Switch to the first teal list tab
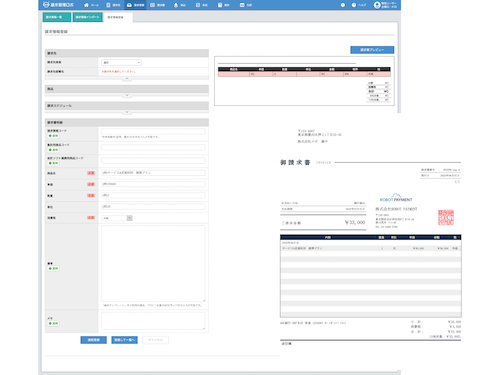Viewport: 500px width, 375px height. point(57,17)
